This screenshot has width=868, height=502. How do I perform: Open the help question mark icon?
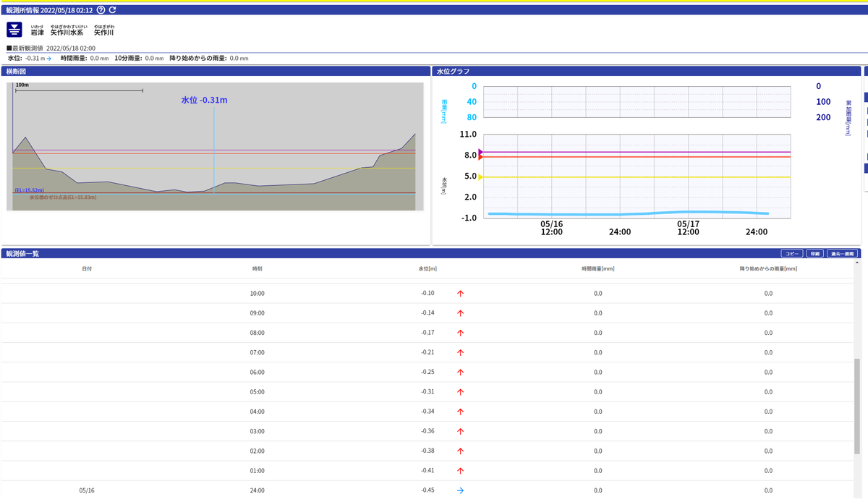coord(101,10)
